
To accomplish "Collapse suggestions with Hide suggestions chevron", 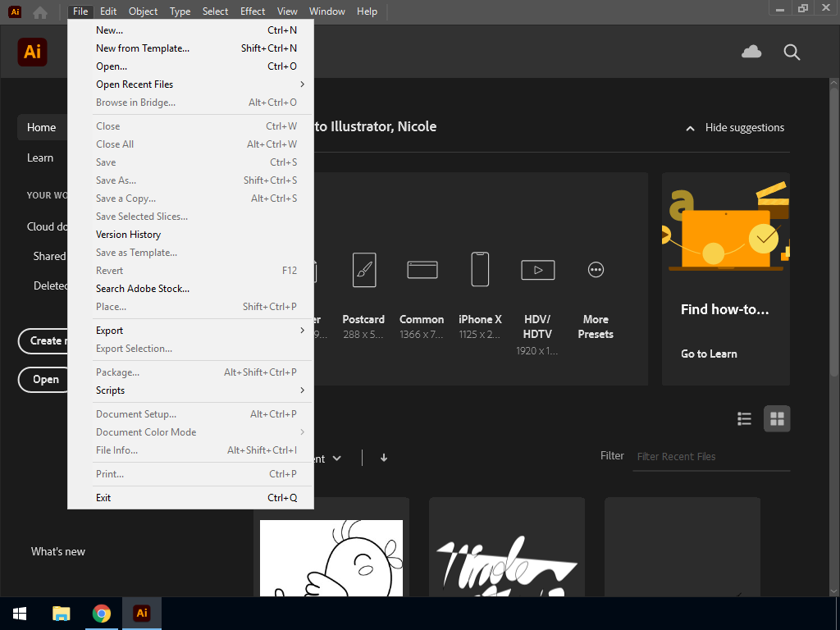I will [x=690, y=128].
